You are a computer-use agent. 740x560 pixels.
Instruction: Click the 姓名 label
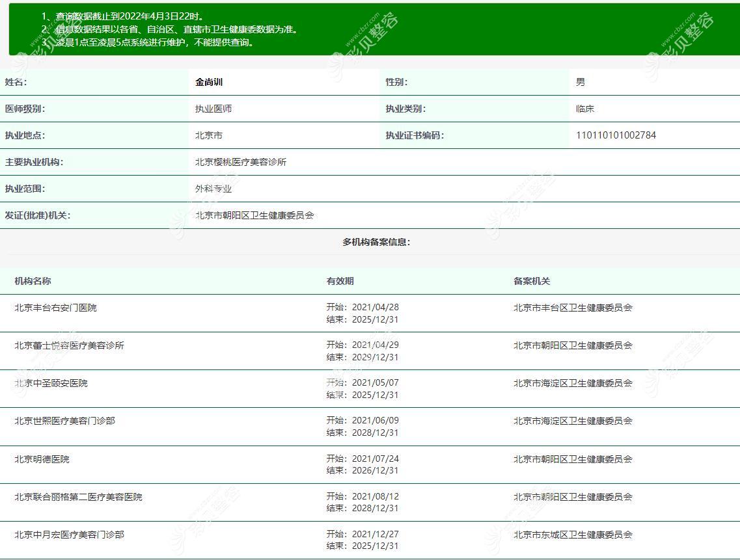[16, 82]
